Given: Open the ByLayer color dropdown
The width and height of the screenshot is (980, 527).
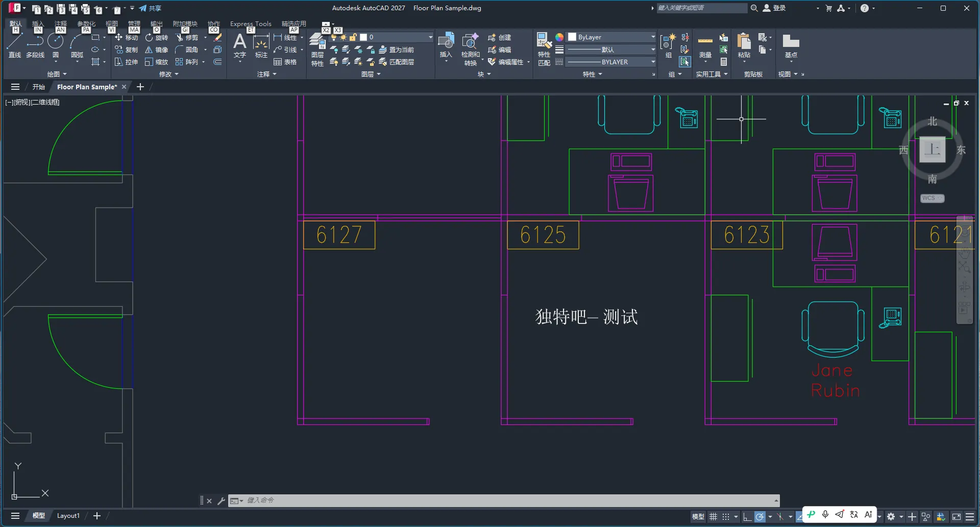Looking at the screenshot, I should (611, 37).
